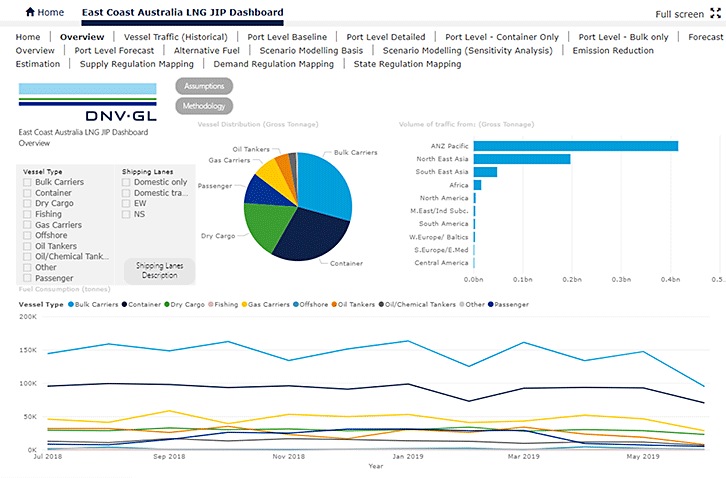Click the Shipping Lanes Description button
This screenshot has width=726, height=478.
click(x=159, y=271)
